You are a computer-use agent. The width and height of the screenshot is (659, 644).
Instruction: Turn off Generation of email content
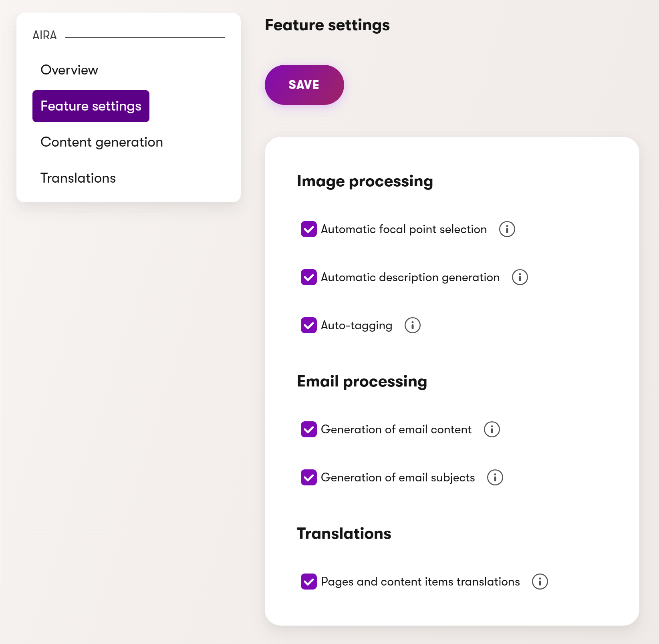(x=309, y=429)
